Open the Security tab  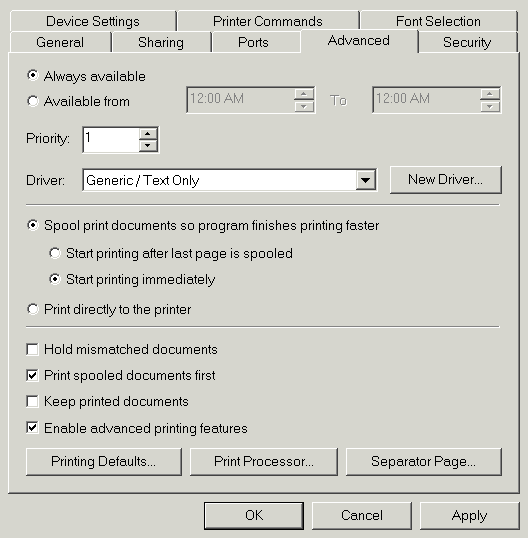coord(467,42)
